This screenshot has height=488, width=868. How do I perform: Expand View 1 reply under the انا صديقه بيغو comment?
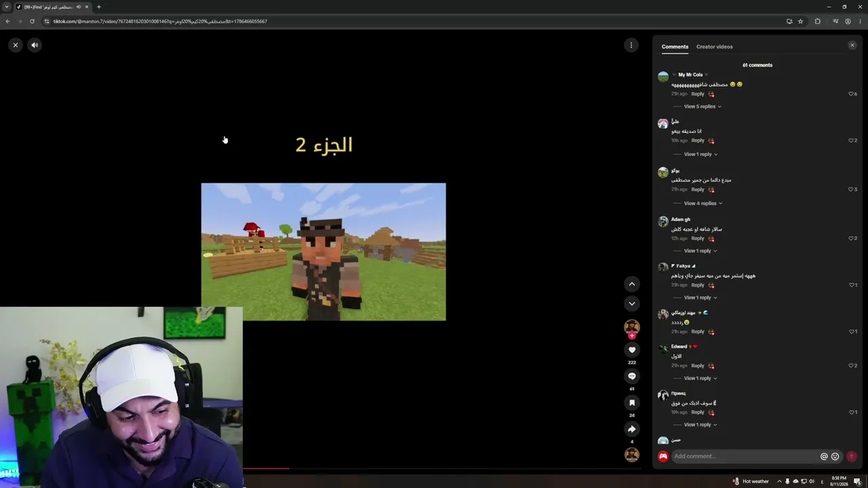[701, 155]
